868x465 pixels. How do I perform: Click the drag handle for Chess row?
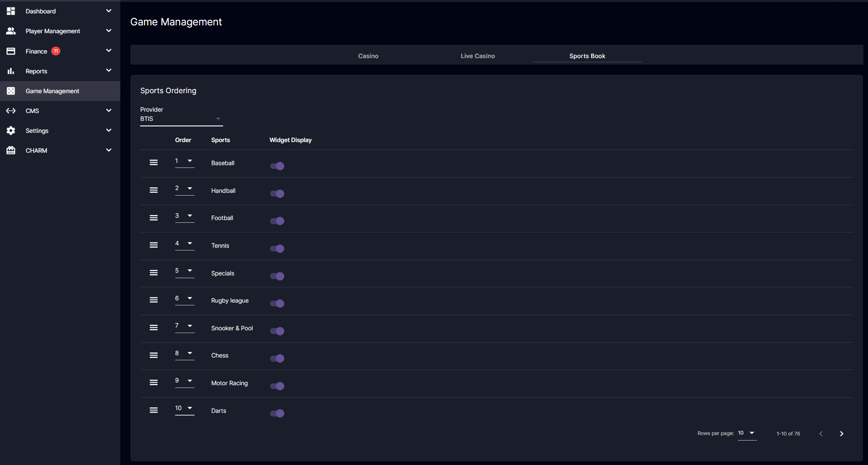click(x=154, y=355)
